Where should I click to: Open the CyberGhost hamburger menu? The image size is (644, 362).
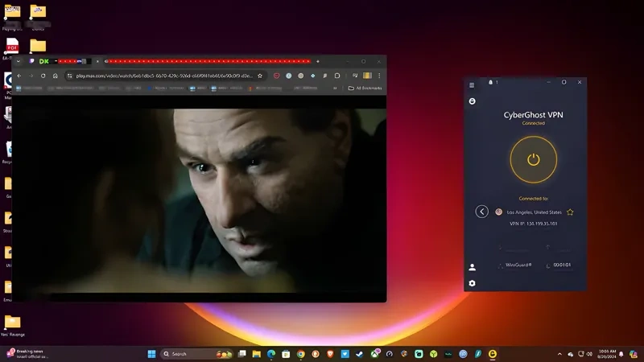[473, 84]
